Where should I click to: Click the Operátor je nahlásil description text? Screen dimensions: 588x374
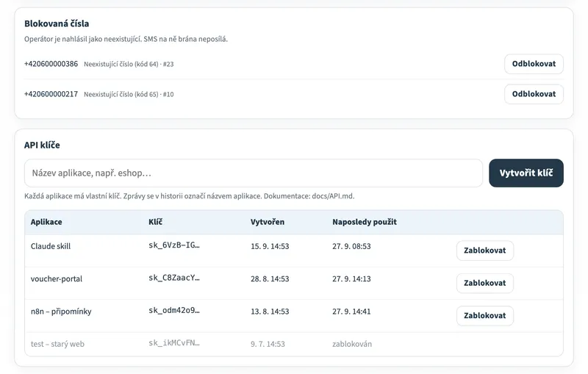click(x=126, y=39)
